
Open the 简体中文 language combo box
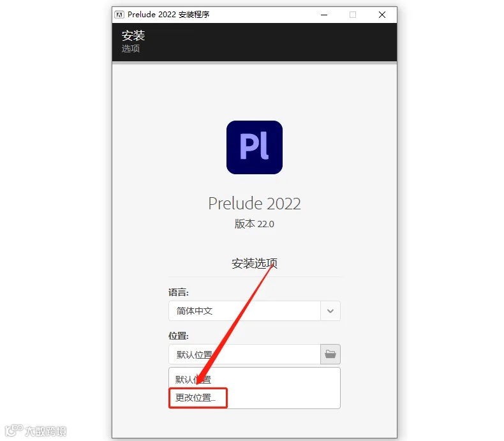click(255, 311)
